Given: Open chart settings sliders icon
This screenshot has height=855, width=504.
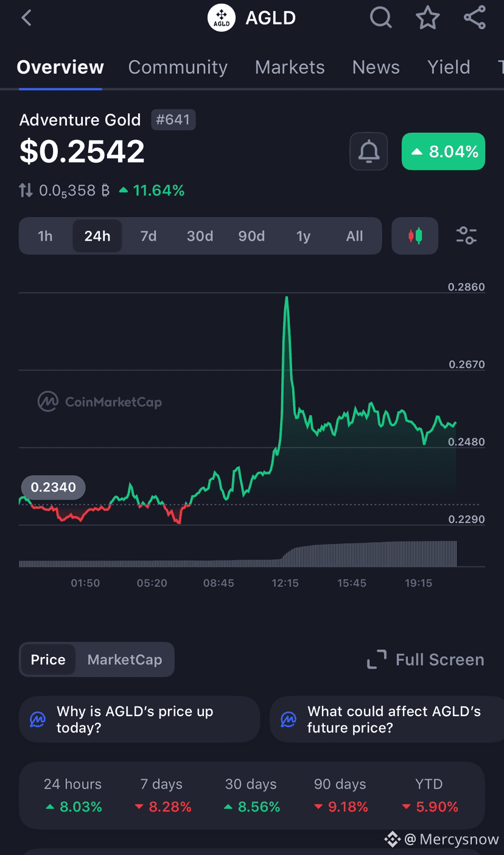Looking at the screenshot, I should [x=466, y=236].
